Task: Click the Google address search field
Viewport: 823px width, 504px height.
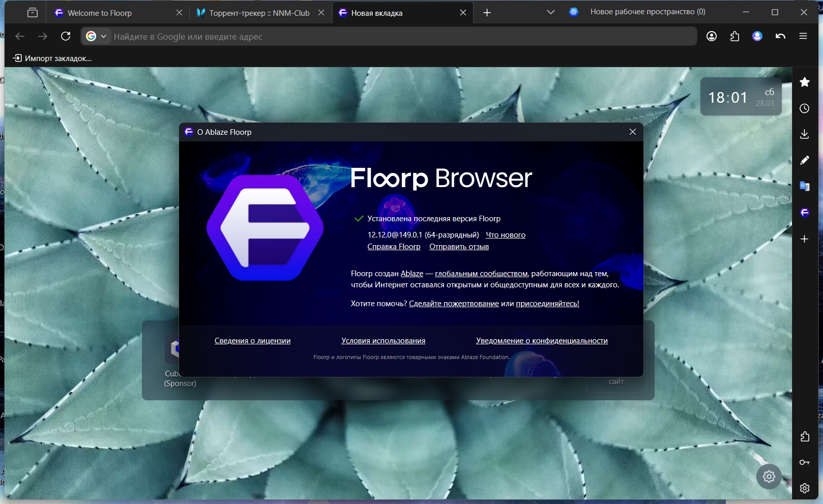Action: tap(402, 37)
